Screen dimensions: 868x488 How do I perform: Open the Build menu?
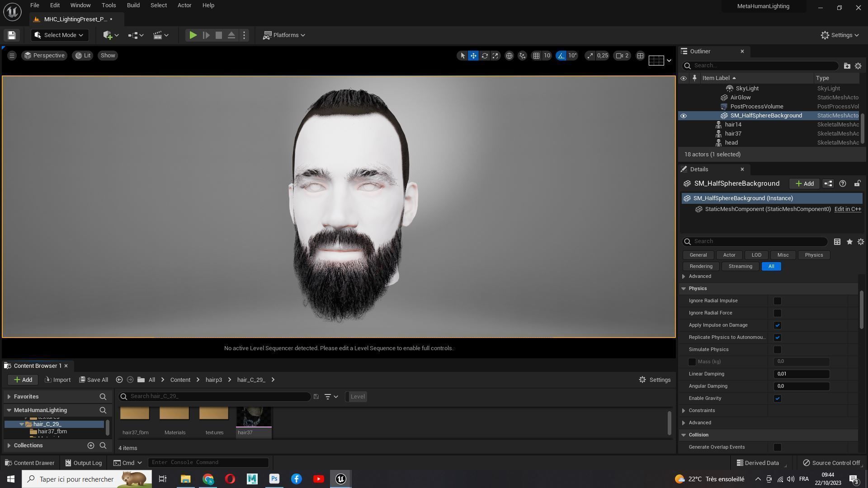pyautogui.click(x=133, y=5)
